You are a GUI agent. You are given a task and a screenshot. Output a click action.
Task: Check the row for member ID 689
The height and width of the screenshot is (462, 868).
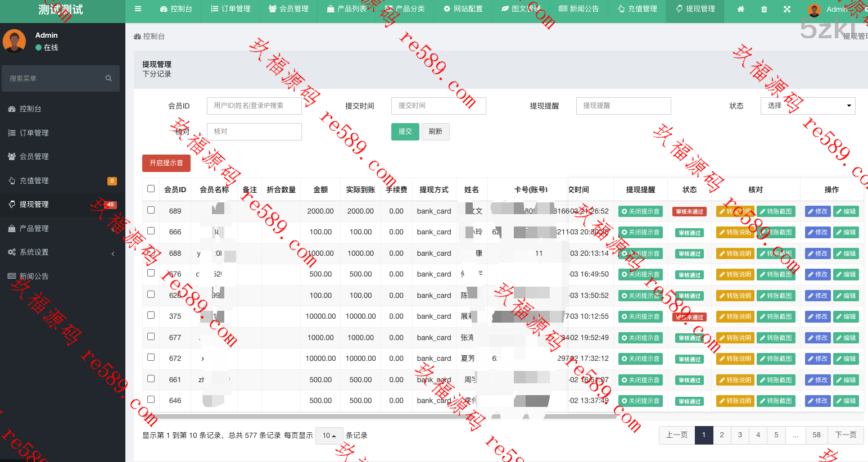click(151, 210)
